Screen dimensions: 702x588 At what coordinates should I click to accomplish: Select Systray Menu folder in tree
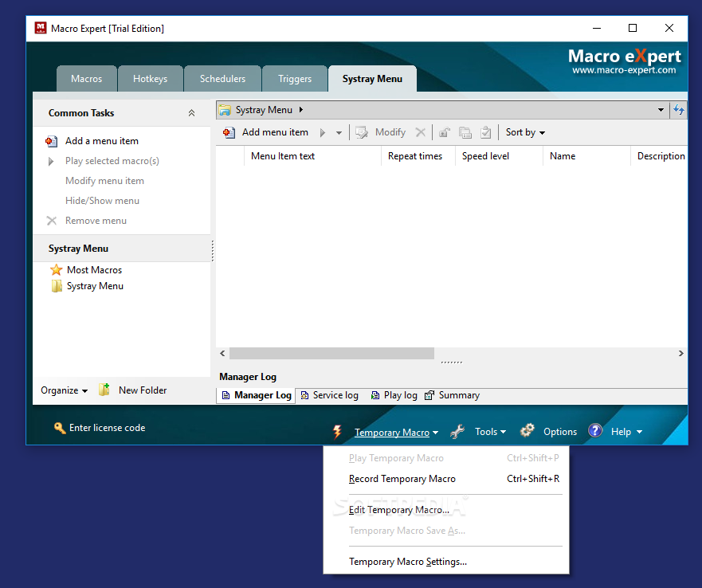[x=88, y=286]
